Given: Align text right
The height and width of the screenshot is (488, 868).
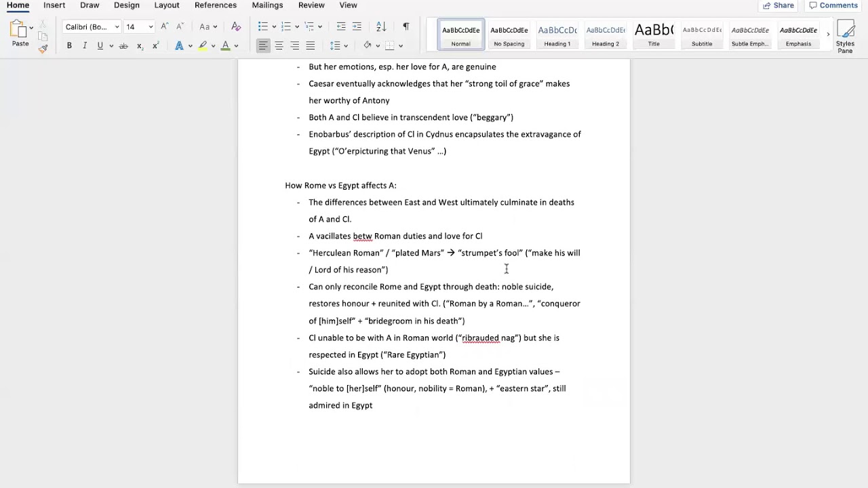Looking at the screenshot, I should (294, 45).
